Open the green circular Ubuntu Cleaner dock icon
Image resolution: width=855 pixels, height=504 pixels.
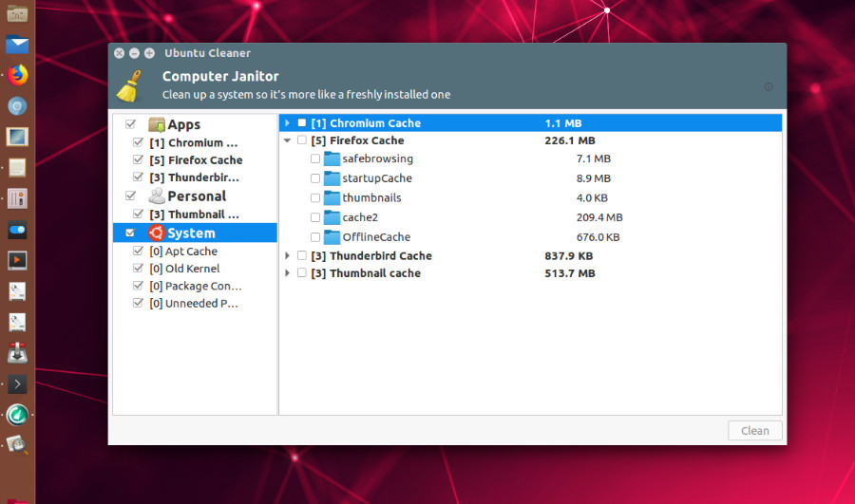pos(17,415)
